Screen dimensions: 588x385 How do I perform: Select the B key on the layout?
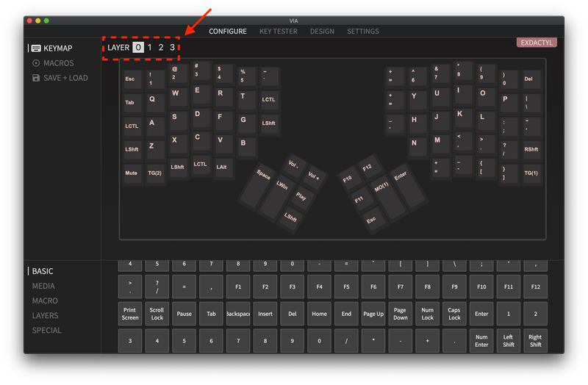coord(247,146)
